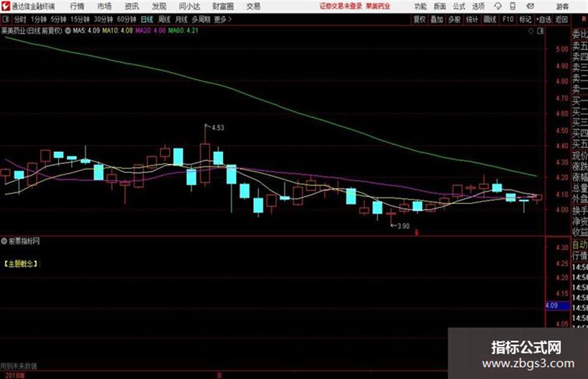Open the 多周期 multi-period selector
Image resolution: width=588 pixels, height=379 pixels.
[201, 19]
